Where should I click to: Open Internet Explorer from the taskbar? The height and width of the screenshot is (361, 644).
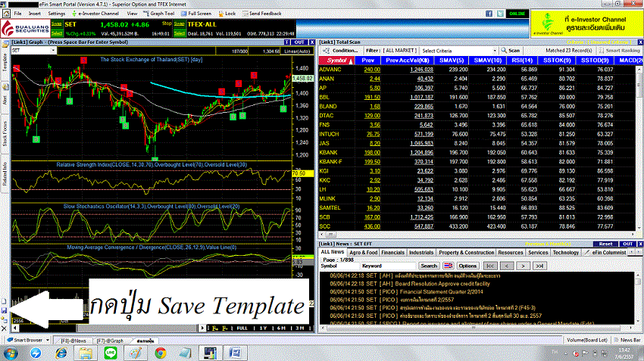click(x=61, y=353)
